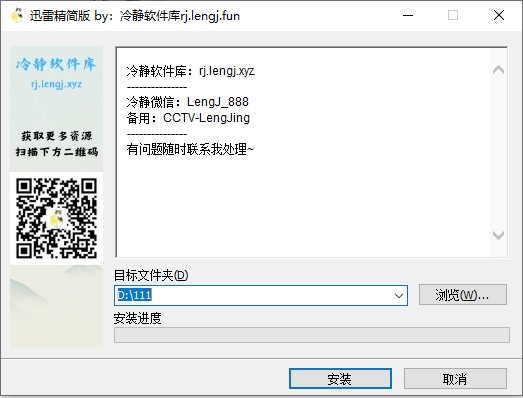Click the text 冷静微信: LengJ_888

click(x=187, y=102)
